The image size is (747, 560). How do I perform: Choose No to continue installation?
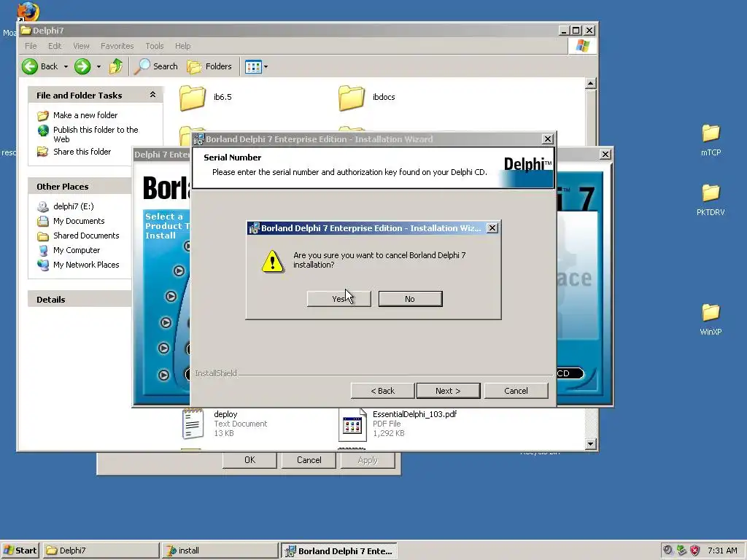(x=410, y=299)
